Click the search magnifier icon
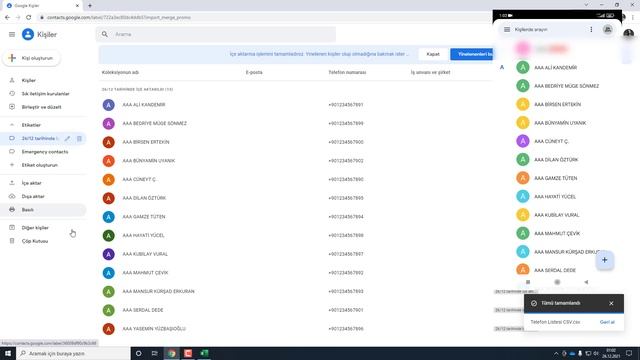The image size is (640, 360). (x=105, y=34)
